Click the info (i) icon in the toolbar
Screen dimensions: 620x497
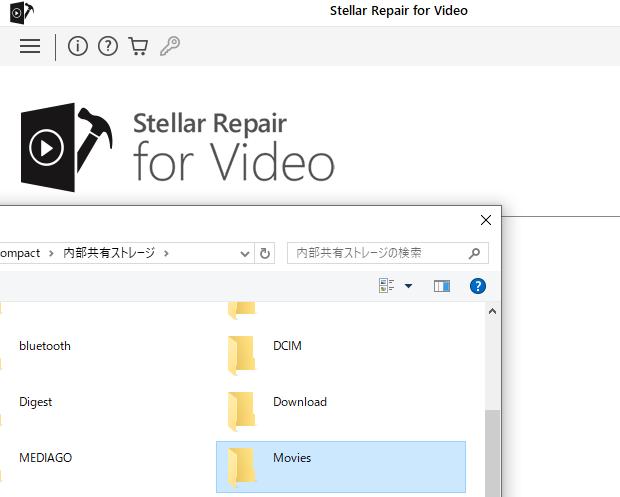point(78,46)
